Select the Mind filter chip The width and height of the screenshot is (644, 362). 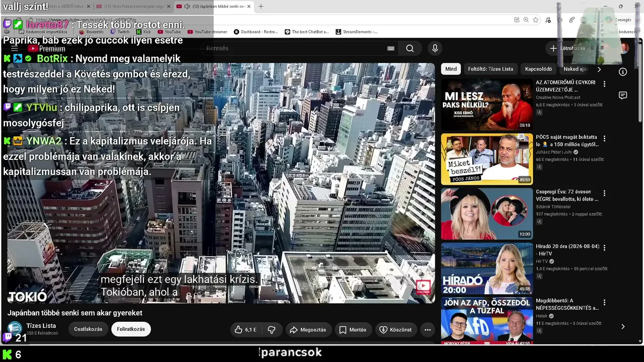coord(451,69)
